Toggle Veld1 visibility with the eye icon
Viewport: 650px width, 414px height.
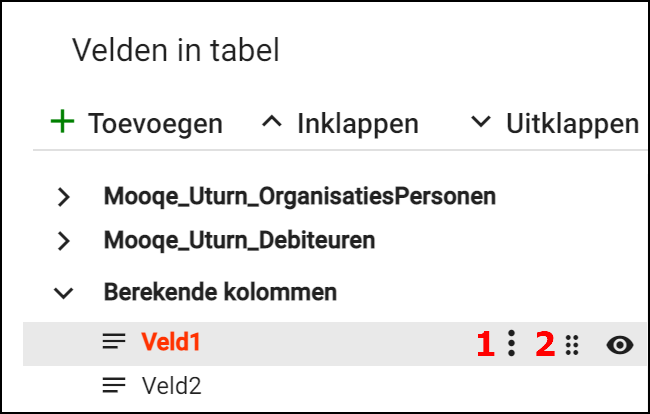[621, 345]
